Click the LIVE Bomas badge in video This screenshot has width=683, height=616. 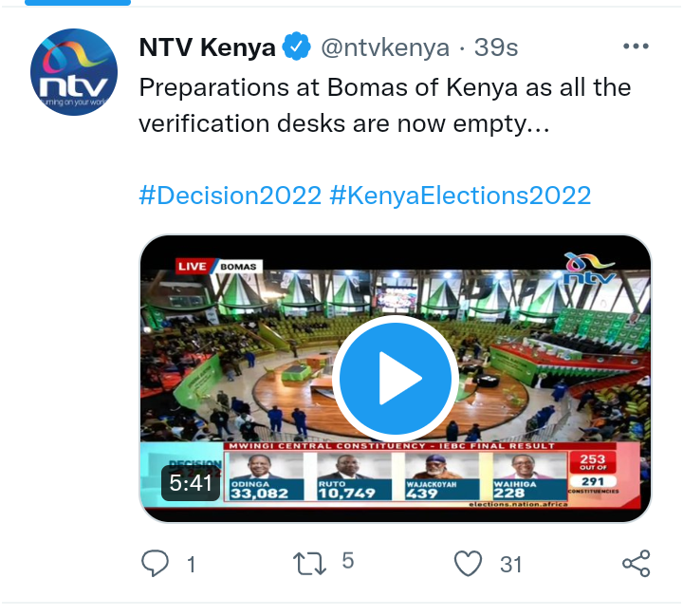(x=219, y=266)
